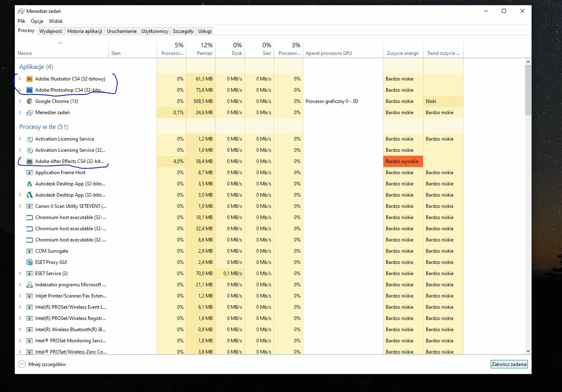Image resolution: width=562 pixels, height=392 pixels.
Task: Sort by the Sieć column header
Action: [x=259, y=50]
